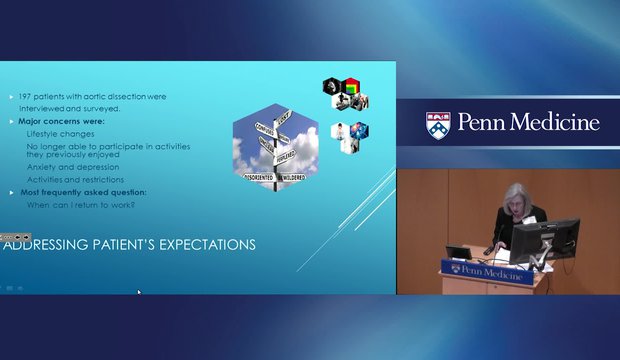Screen dimensions: 620x360
Task: Click the 'Addressing Patient's Expectations' slide title
Action: pyautogui.click(x=129, y=245)
